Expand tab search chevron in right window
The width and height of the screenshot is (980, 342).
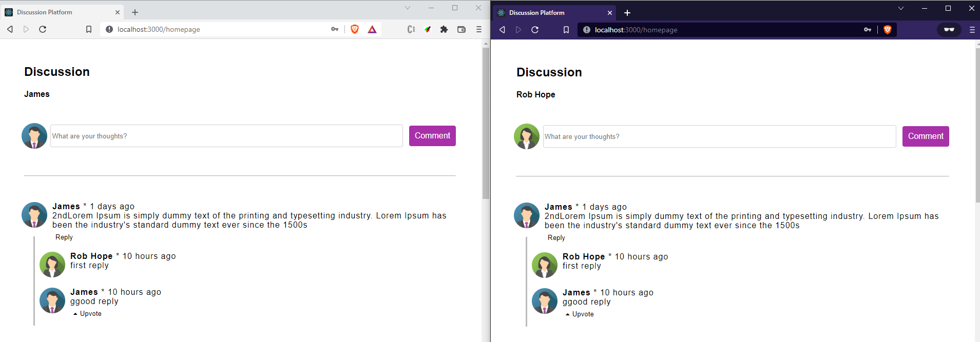[x=901, y=8]
